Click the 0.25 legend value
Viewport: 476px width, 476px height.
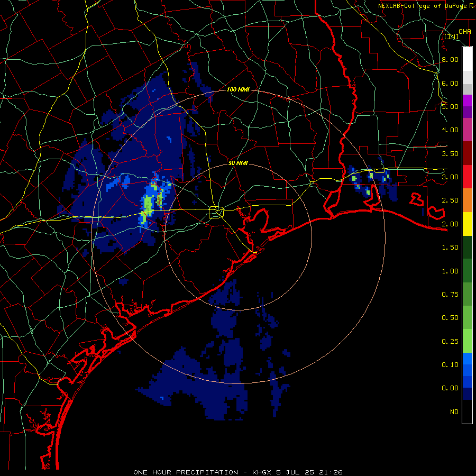[450, 342]
